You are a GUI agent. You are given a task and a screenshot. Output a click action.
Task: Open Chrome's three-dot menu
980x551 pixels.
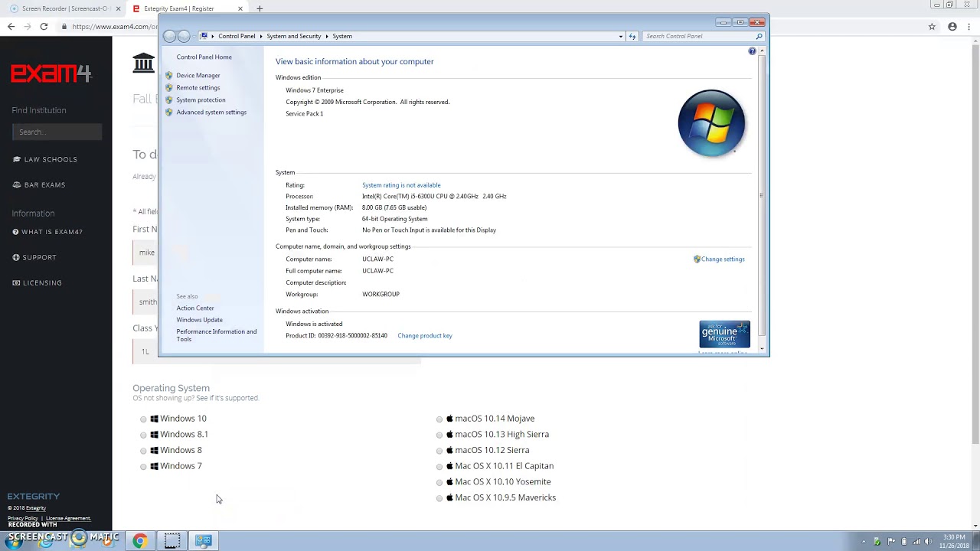970,26
